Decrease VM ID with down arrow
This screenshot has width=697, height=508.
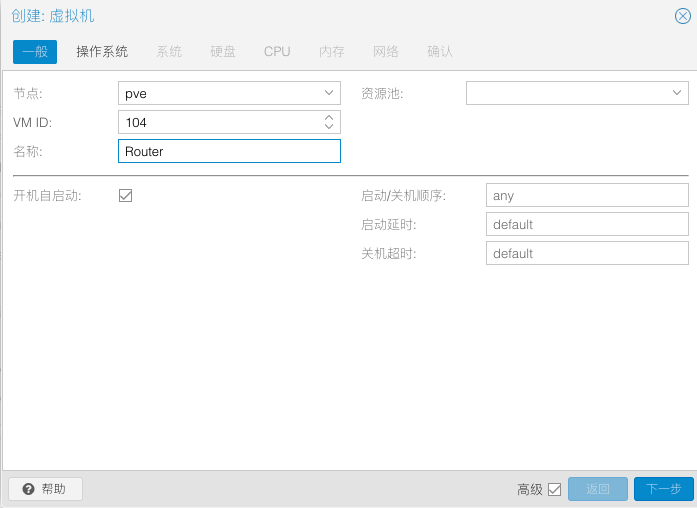[x=329, y=127]
